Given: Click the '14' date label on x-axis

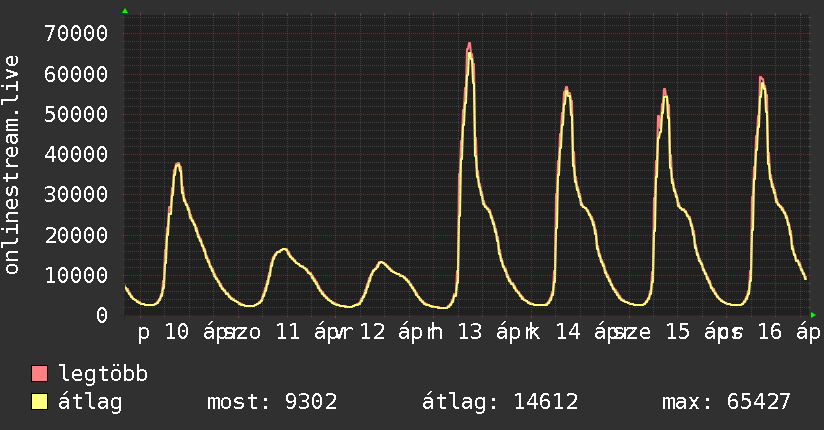Looking at the screenshot, I should [568, 332].
